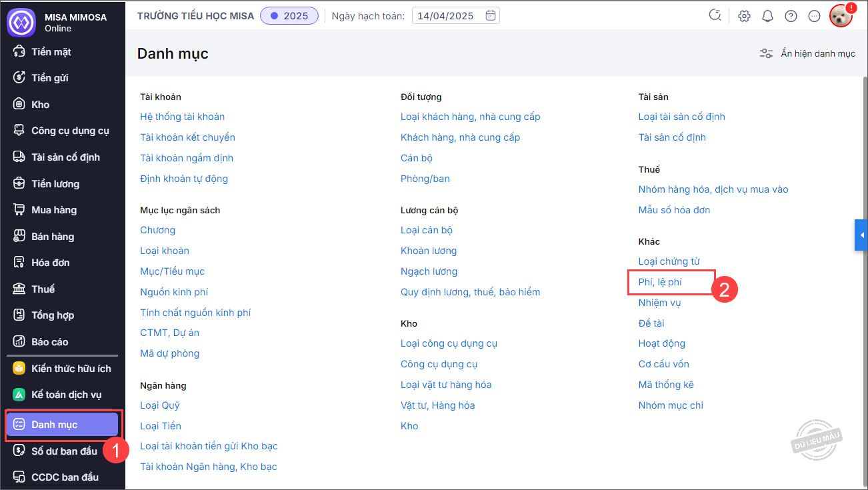Click the MISA Mimosa logo icon
This screenshot has height=490, width=868.
click(x=21, y=22)
